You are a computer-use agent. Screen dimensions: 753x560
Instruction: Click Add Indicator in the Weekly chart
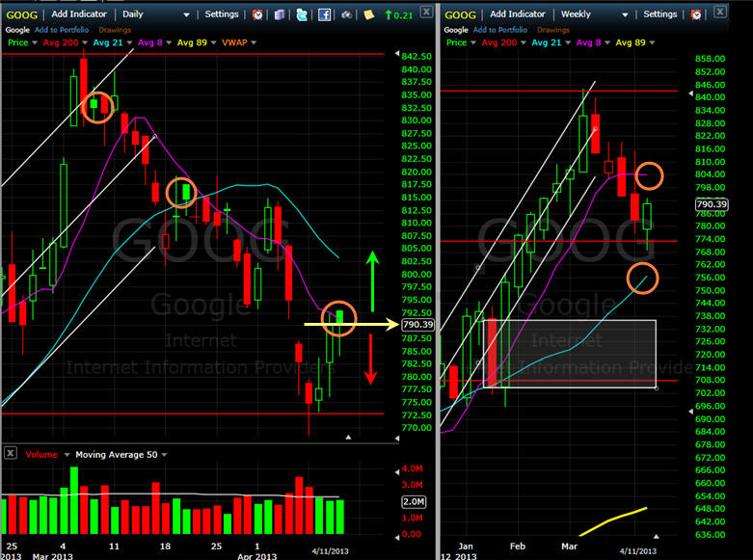[x=518, y=14]
